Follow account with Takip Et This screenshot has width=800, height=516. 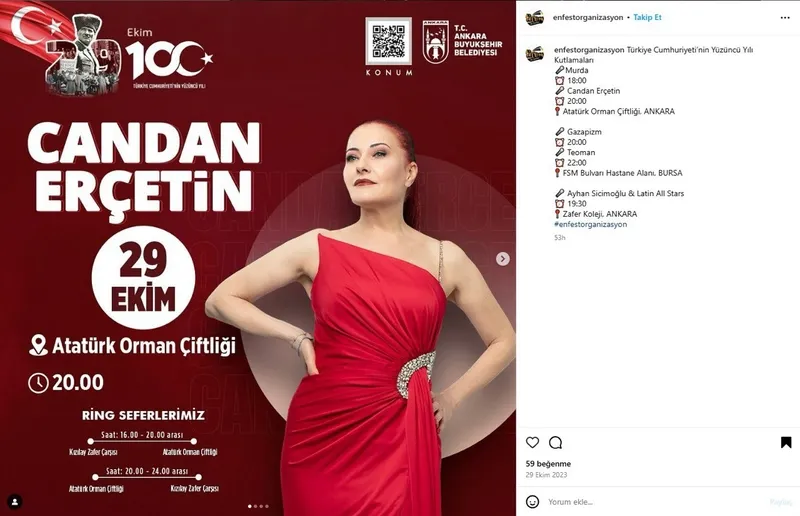point(647,17)
